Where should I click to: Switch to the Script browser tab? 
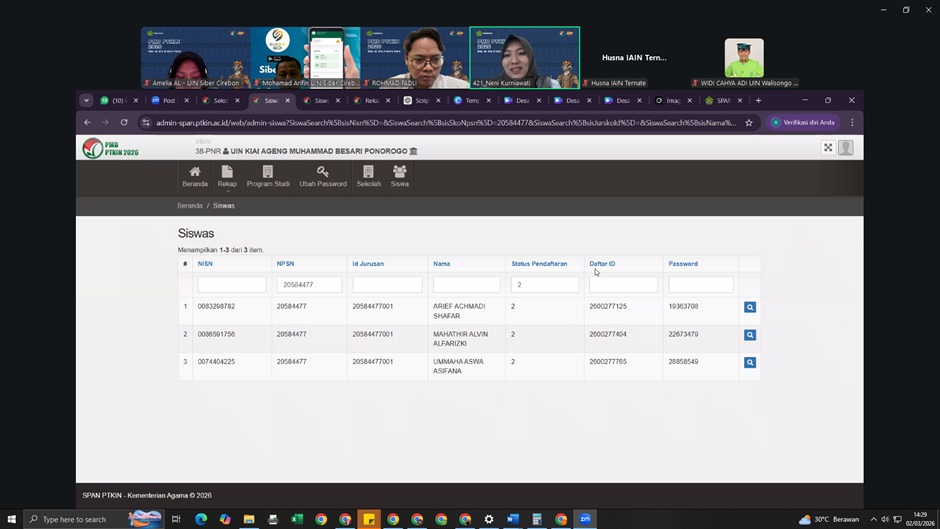(x=420, y=101)
